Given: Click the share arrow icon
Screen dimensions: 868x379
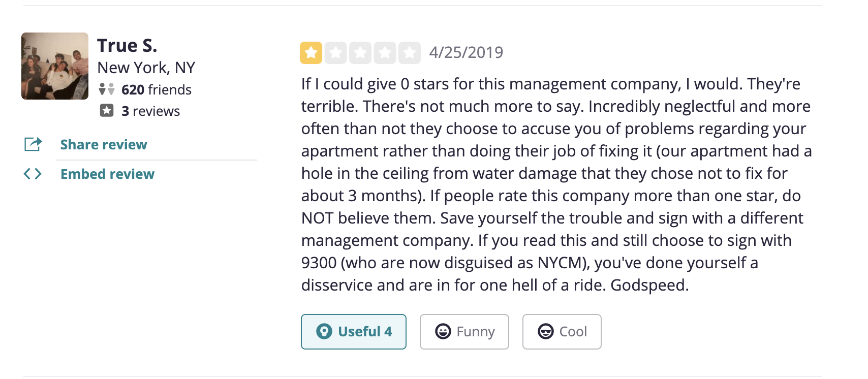Looking at the screenshot, I should [x=33, y=144].
